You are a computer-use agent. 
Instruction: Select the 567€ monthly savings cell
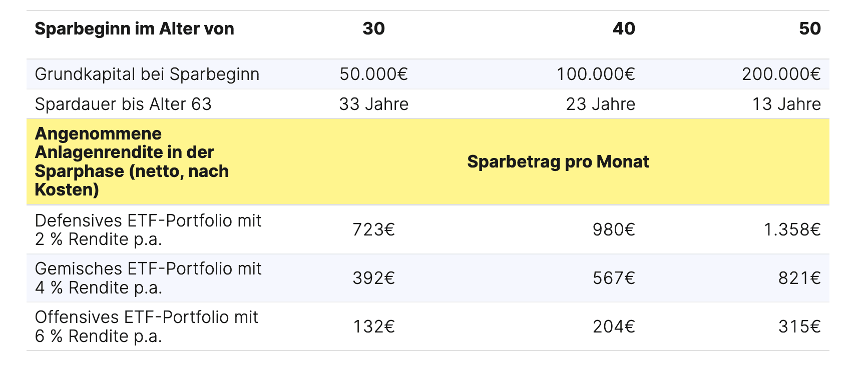[x=614, y=278]
